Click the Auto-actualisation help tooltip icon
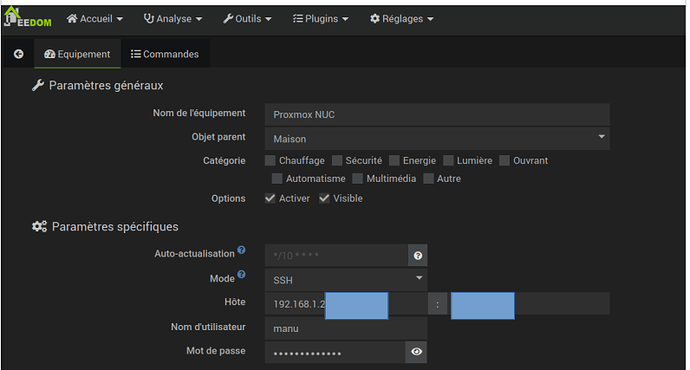The width and height of the screenshot is (690, 370). click(241, 250)
